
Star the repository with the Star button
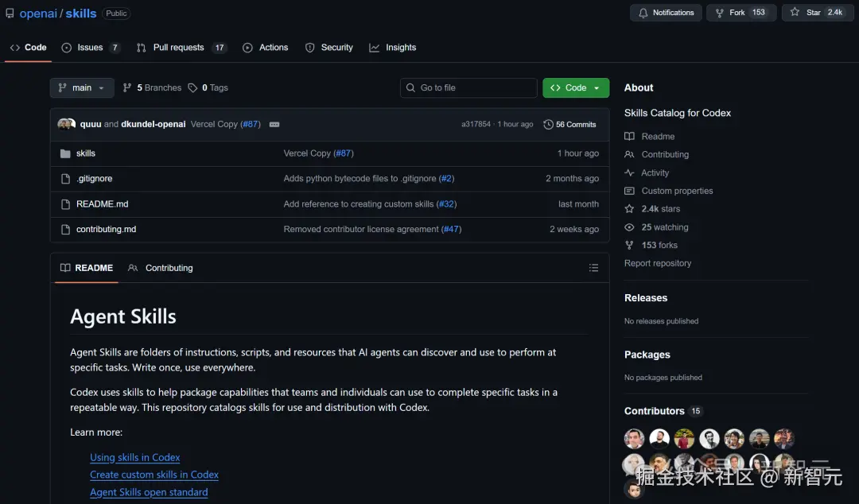(818, 13)
